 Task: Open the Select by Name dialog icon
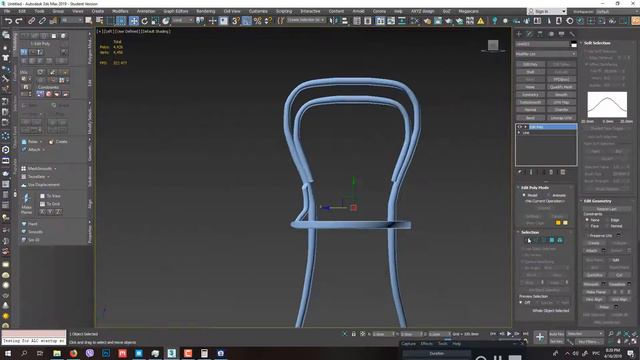tap(99, 21)
